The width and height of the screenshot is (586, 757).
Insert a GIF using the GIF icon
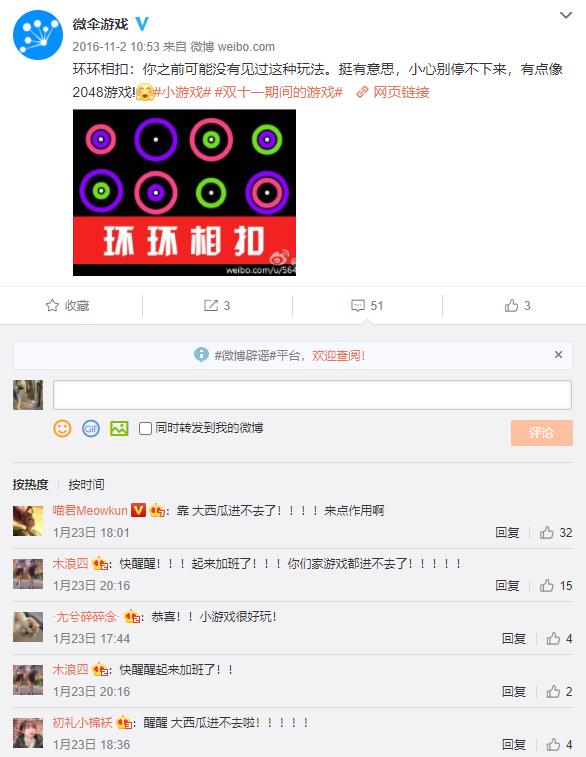(x=91, y=428)
